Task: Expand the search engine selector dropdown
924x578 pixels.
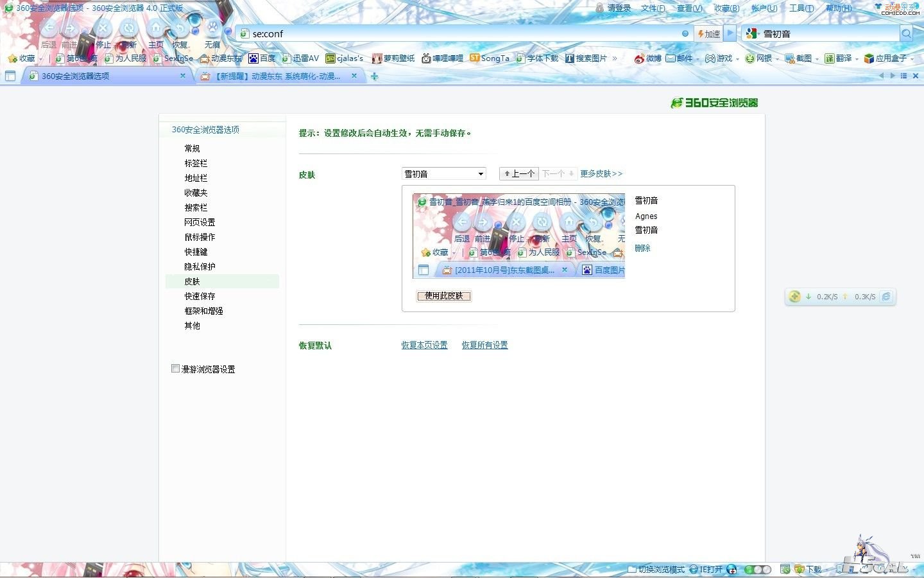Action: coord(753,34)
